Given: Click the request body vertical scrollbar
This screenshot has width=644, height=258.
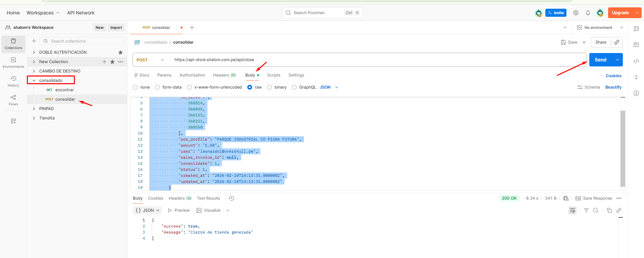Looking at the screenshot, I should pyautogui.click(x=623, y=148).
